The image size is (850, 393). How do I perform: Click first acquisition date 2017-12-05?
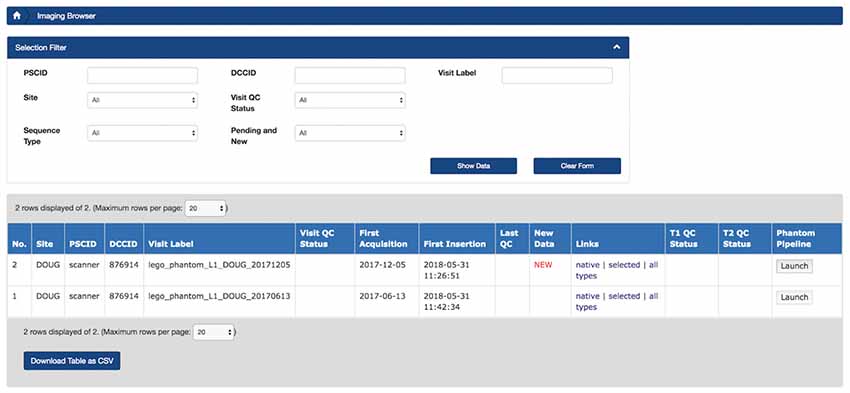tap(382, 265)
